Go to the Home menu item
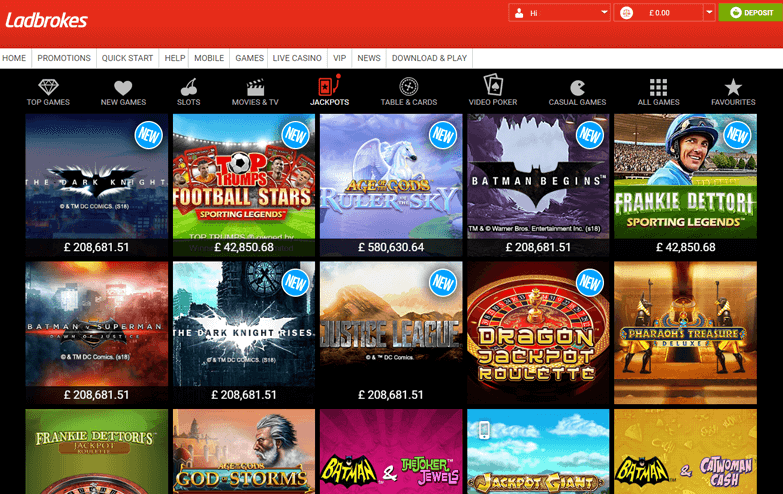The width and height of the screenshot is (783, 494). click(14, 58)
